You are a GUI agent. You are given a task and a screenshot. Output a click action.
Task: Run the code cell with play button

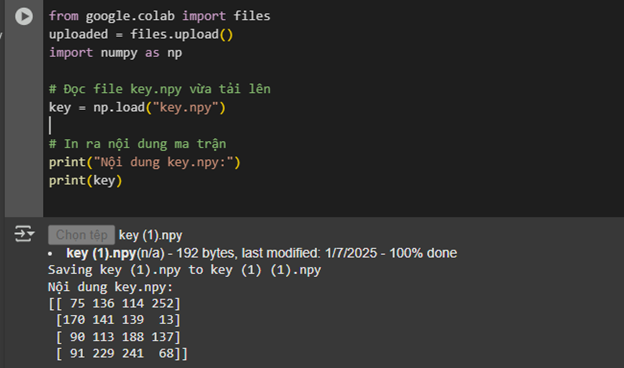23,16
